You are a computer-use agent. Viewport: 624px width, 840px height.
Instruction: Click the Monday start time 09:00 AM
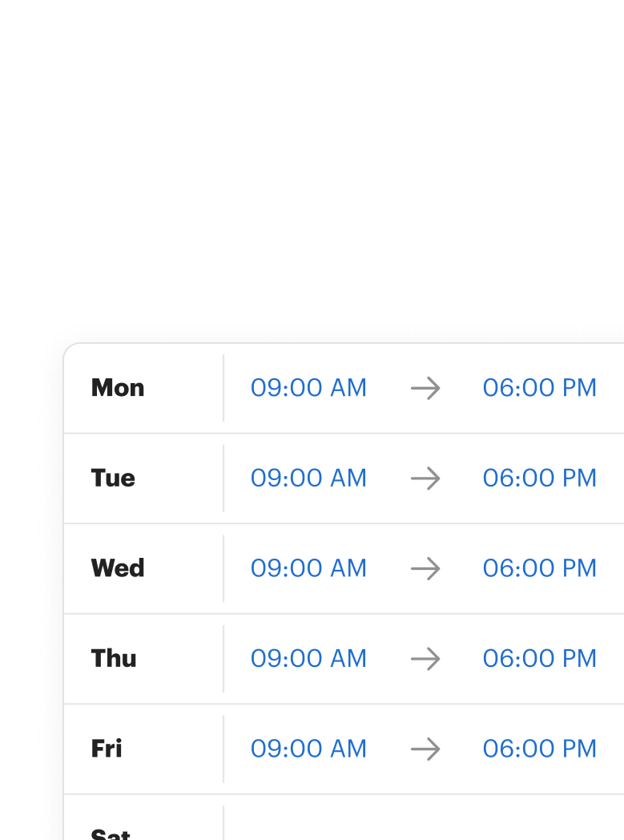pos(308,388)
